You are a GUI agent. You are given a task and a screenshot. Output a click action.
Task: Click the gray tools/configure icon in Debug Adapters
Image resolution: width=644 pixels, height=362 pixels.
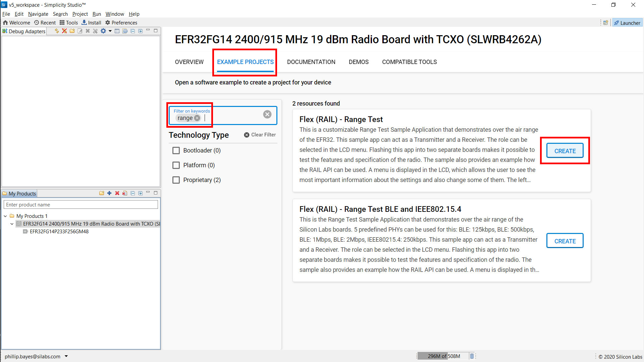pyautogui.click(x=95, y=31)
